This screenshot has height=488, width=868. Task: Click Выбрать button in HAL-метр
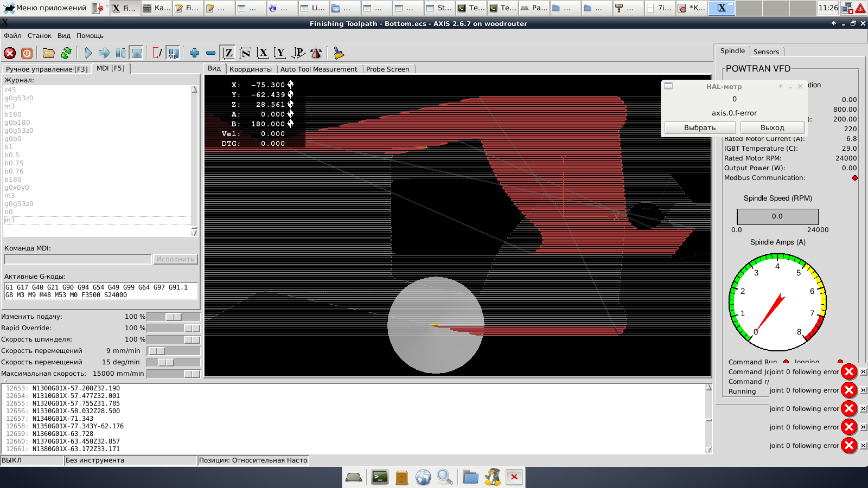[x=700, y=128]
